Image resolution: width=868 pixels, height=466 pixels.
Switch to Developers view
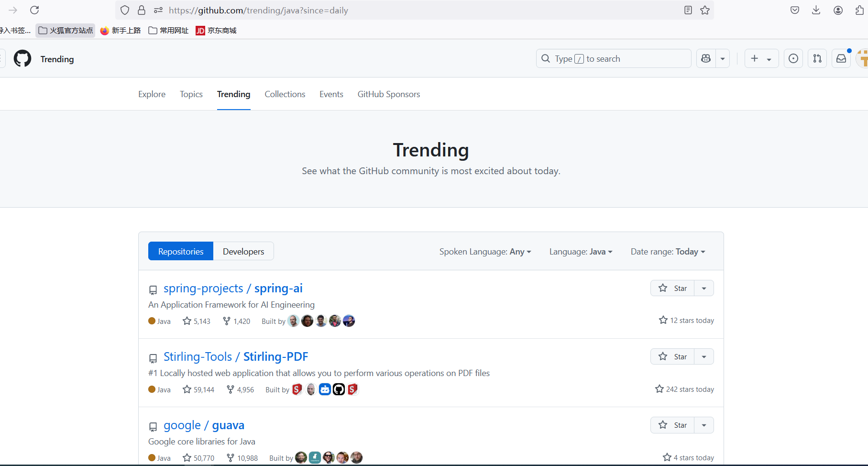pyautogui.click(x=243, y=251)
